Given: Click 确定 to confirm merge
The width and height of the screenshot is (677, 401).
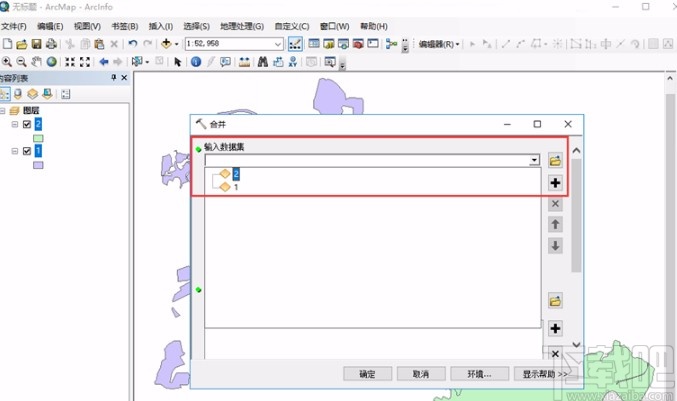Looking at the screenshot, I should click(367, 374).
